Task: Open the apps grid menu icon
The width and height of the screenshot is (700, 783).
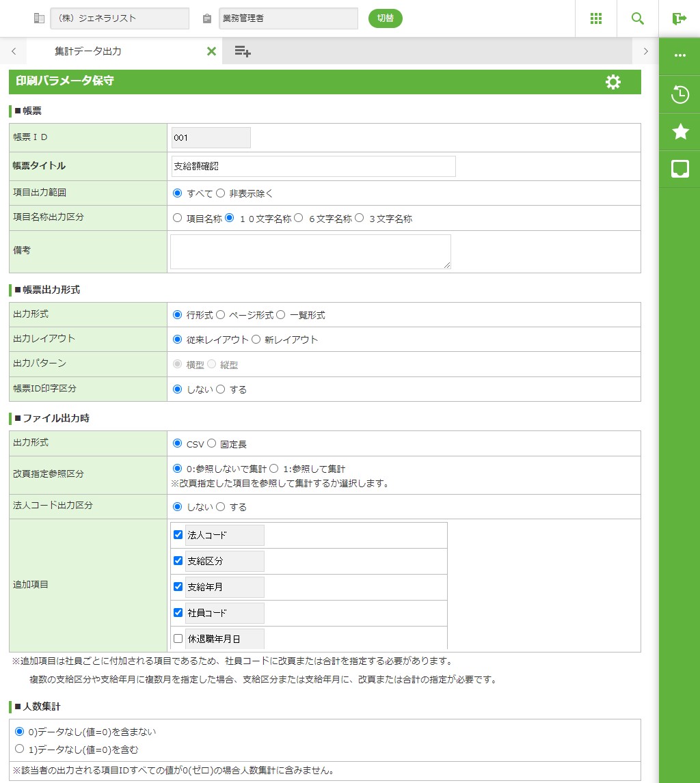Action: click(596, 18)
